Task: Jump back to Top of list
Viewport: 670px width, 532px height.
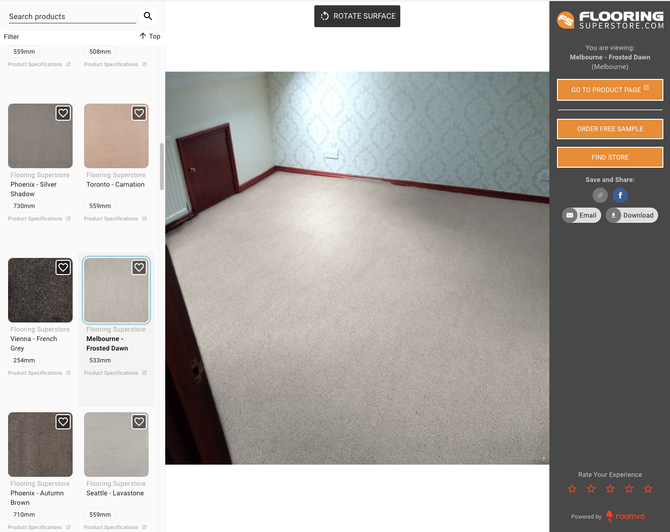Action: click(x=150, y=36)
